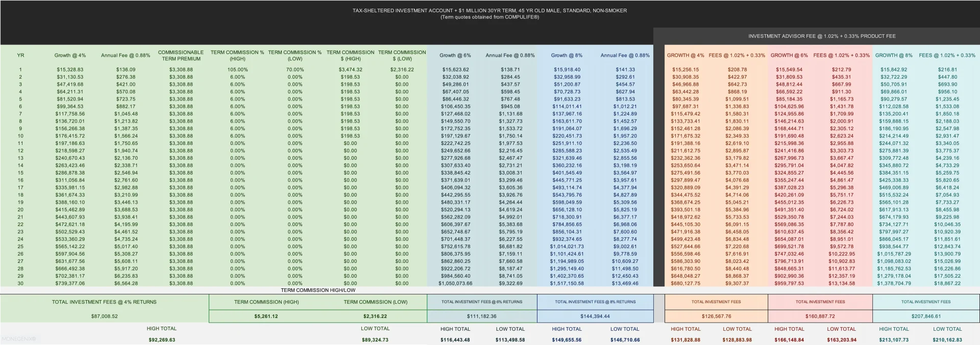Select the 'TERM COMMISSION $ (HIGH)' column header
The image size is (980, 345).
click(350, 56)
